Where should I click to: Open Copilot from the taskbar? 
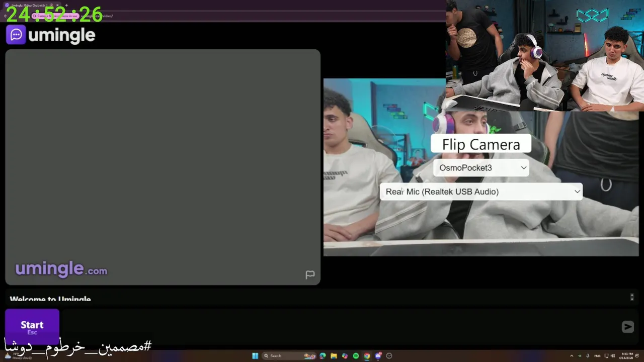click(345, 356)
